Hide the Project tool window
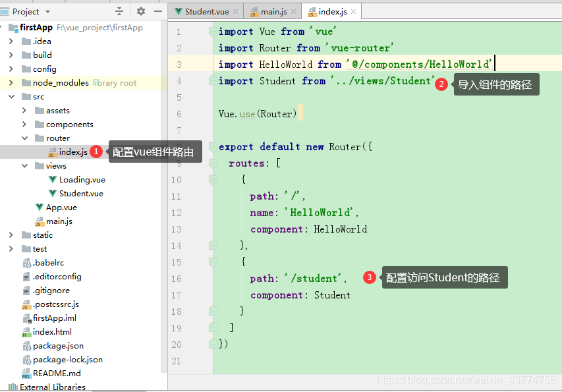The image size is (562, 392). [157, 11]
